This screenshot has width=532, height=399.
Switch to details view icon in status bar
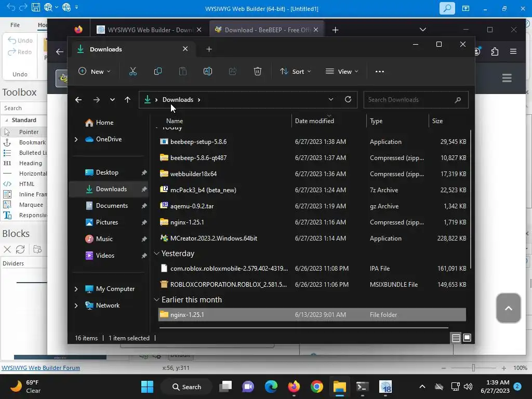pyautogui.click(x=456, y=338)
